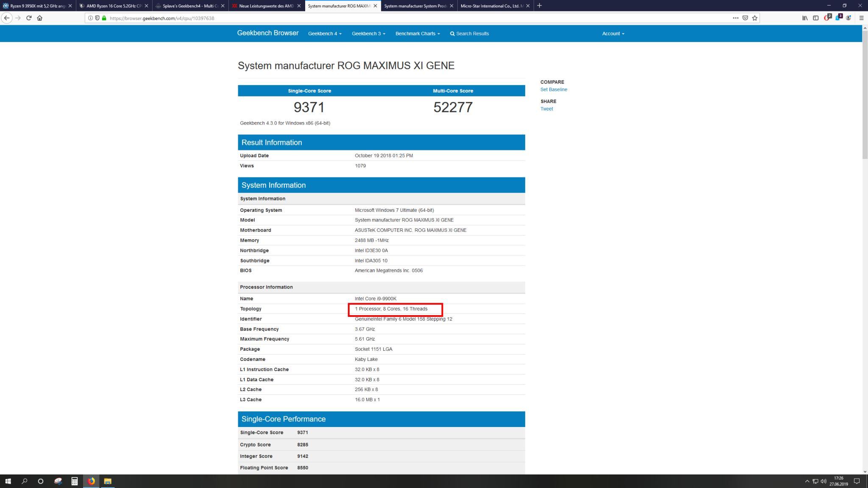868x488 pixels.
Task: Click the Set Baseline link
Action: 554,89
